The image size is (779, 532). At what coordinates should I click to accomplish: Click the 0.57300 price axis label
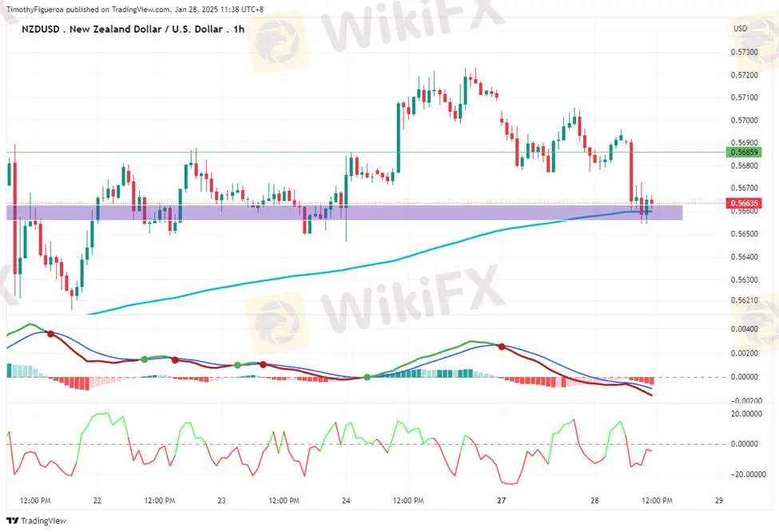click(745, 52)
